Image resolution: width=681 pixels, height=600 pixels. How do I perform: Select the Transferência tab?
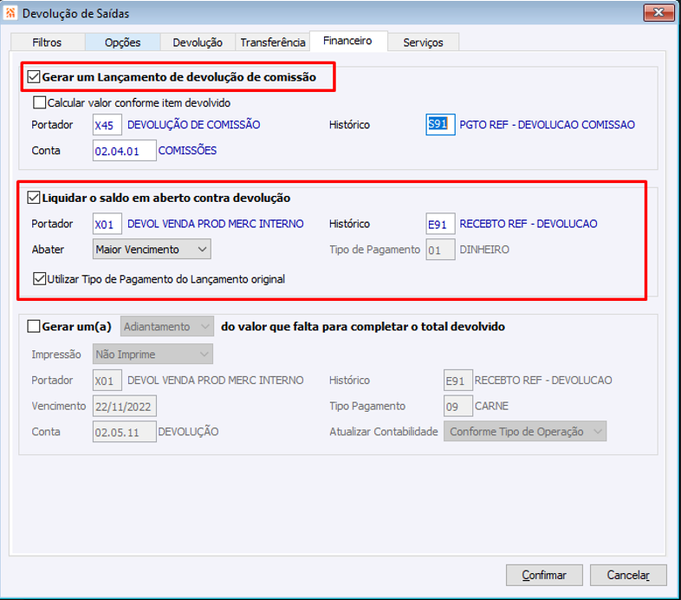273,43
